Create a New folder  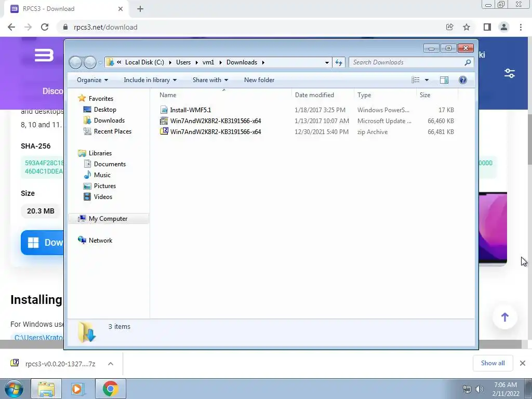pos(259,80)
